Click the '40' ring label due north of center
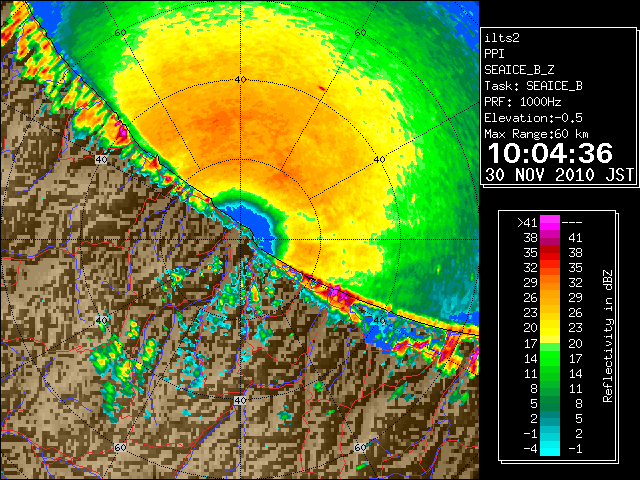The width and height of the screenshot is (640, 480). (240, 80)
